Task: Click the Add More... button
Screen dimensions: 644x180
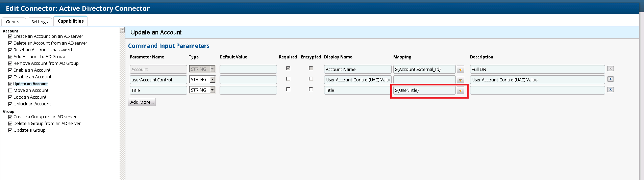Action: point(142,102)
